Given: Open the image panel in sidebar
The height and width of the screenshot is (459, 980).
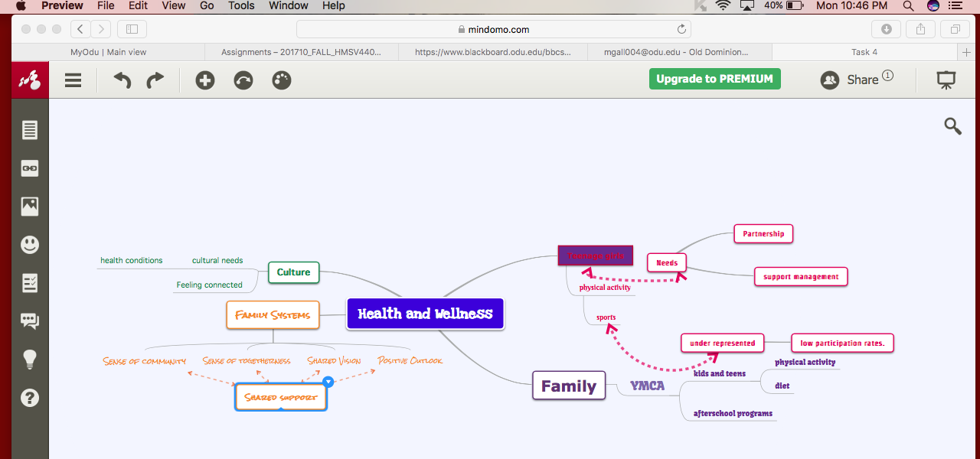Looking at the screenshot, I should pyautogui.click(x=30, y=207).
